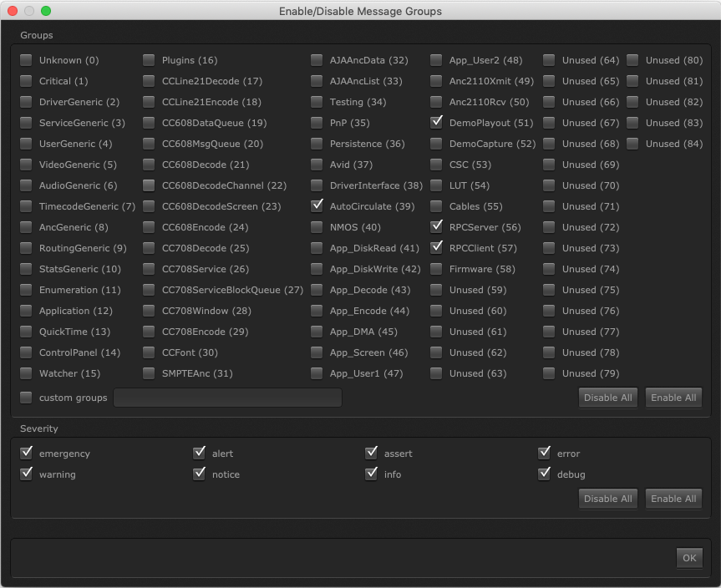Toggle the RPCClient group off
721x588 pixels.
click(435, 248)
